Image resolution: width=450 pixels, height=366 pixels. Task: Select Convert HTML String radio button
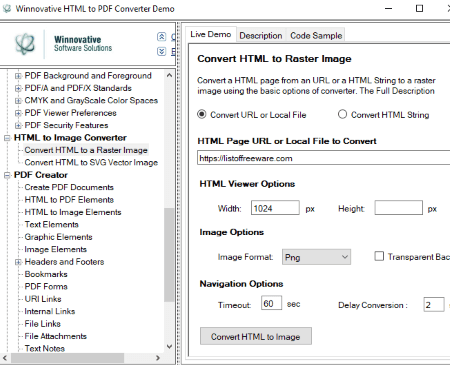342,114
